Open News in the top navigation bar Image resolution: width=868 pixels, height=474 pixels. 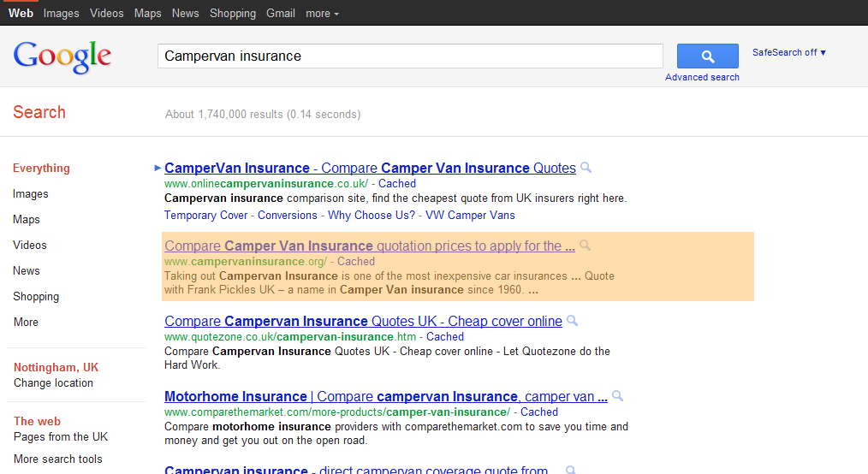click(x=186, y=14)
